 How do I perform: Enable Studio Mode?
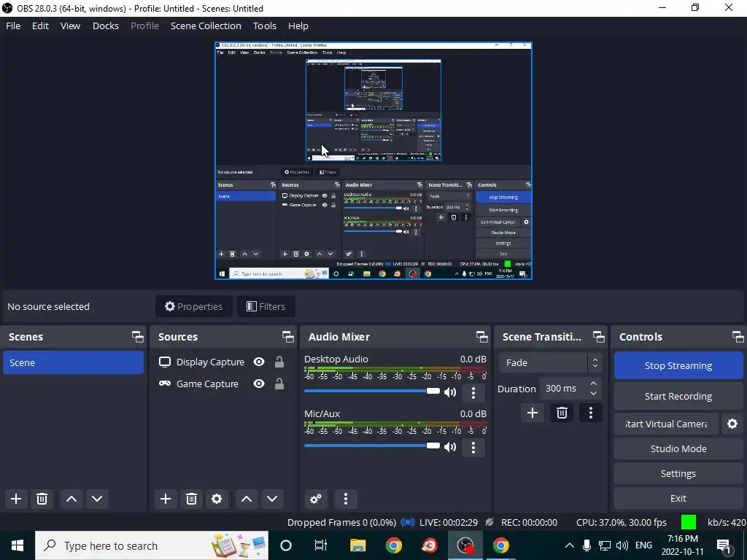point(678,448)
